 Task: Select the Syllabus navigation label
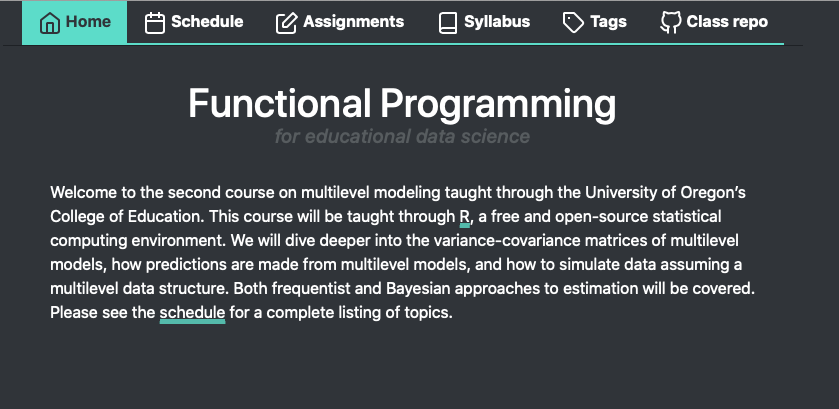pos(497,22)
